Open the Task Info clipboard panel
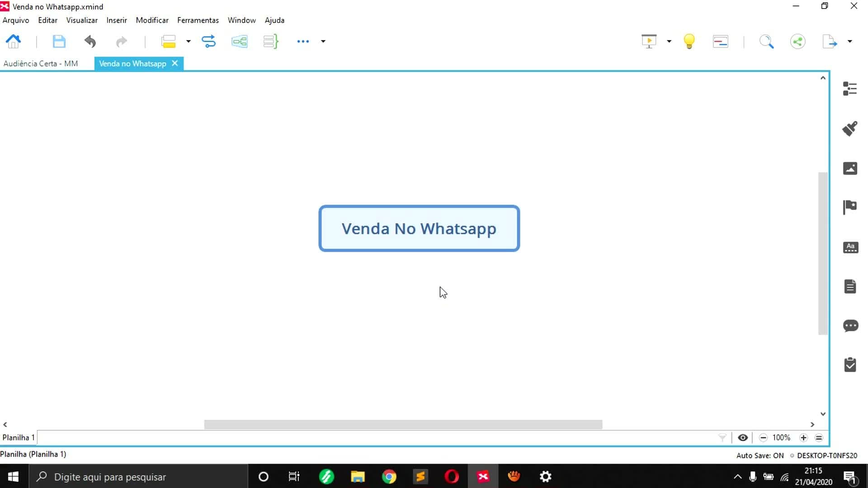The image size is (868, 488). (850, 365)
